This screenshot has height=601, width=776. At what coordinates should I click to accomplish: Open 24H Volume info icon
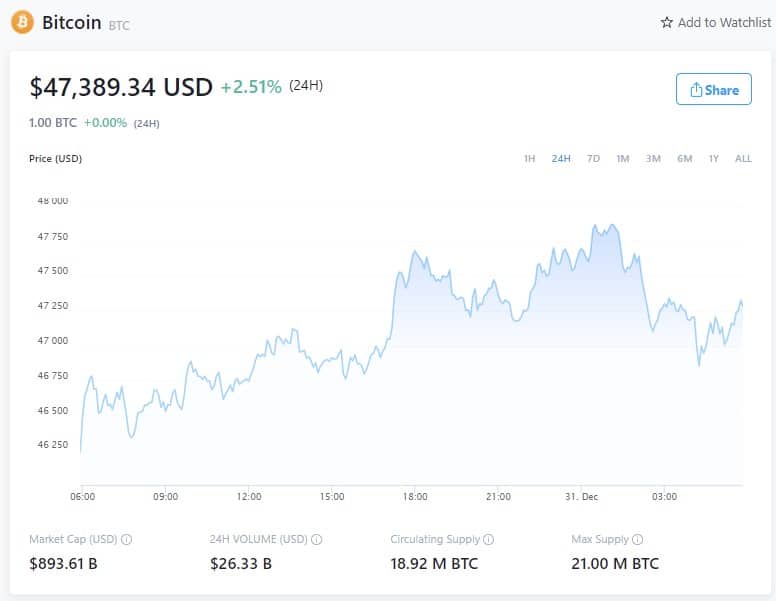(317, 539)
